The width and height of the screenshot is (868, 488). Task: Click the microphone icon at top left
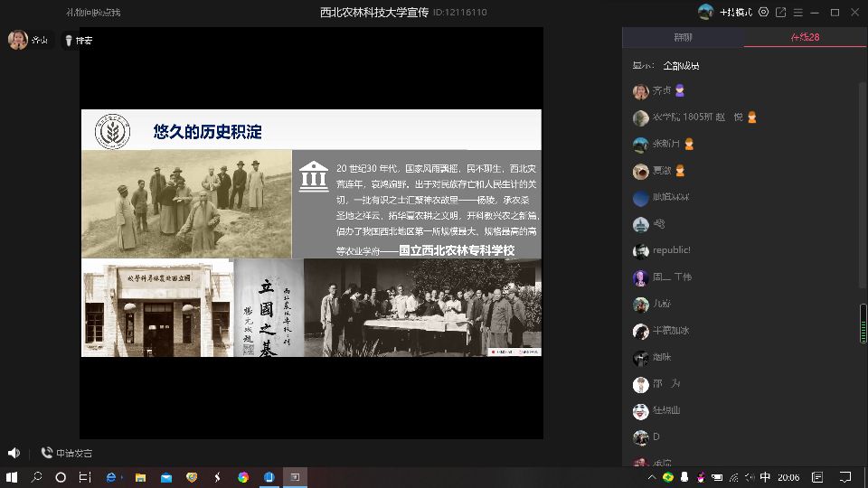pos(68,40)
